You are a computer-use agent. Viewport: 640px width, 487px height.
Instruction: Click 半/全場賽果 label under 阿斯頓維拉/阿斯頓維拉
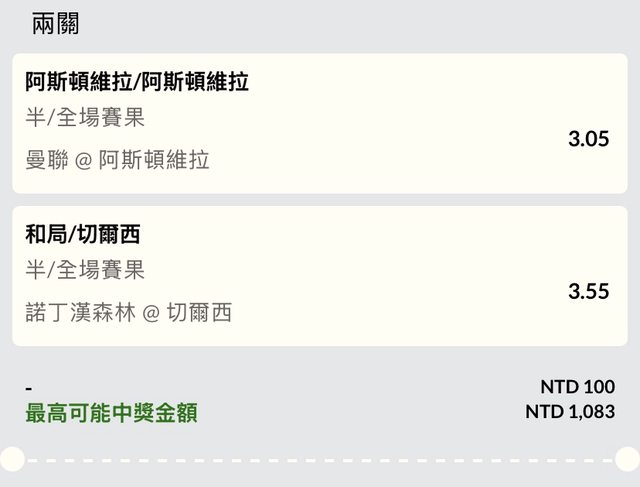pyautogui.click(x=85, y=118)
